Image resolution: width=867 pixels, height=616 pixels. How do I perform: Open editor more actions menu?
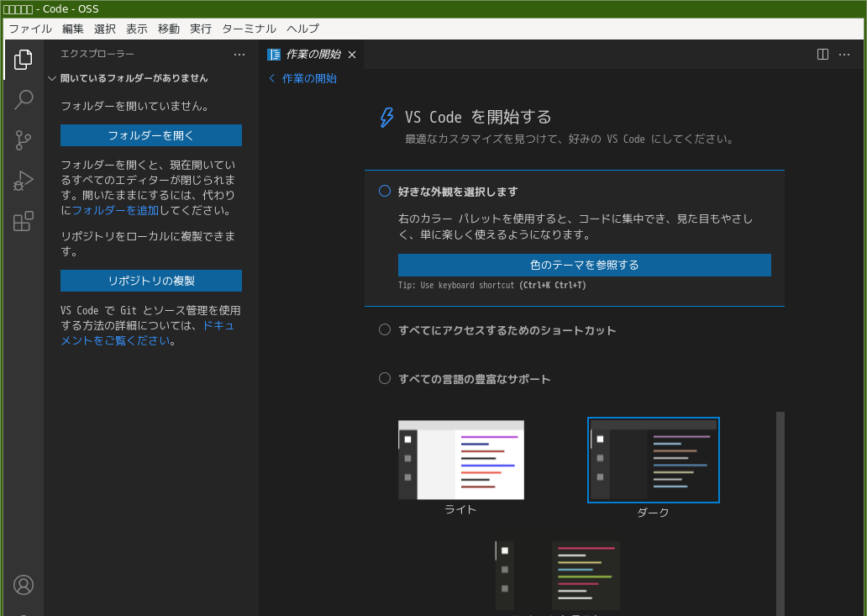[844, 54]
